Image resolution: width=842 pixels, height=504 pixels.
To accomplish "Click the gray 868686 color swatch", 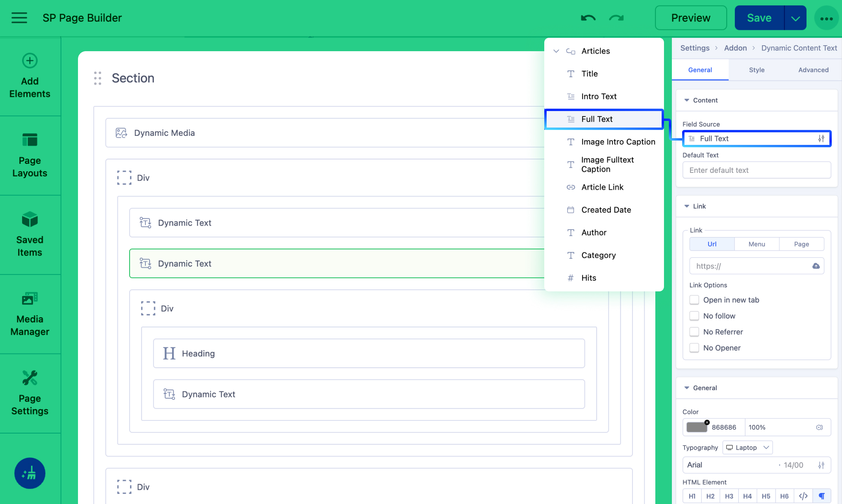I will [696, 427].
